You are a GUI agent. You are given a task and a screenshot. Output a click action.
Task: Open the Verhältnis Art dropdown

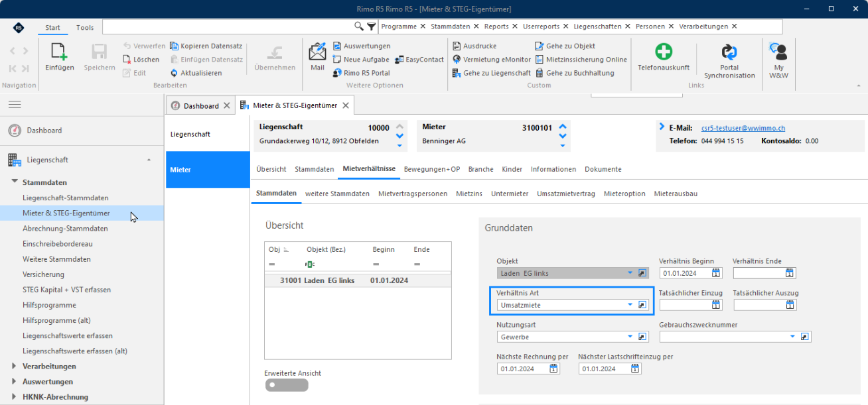pyautogui.click(x=630, y=305)
